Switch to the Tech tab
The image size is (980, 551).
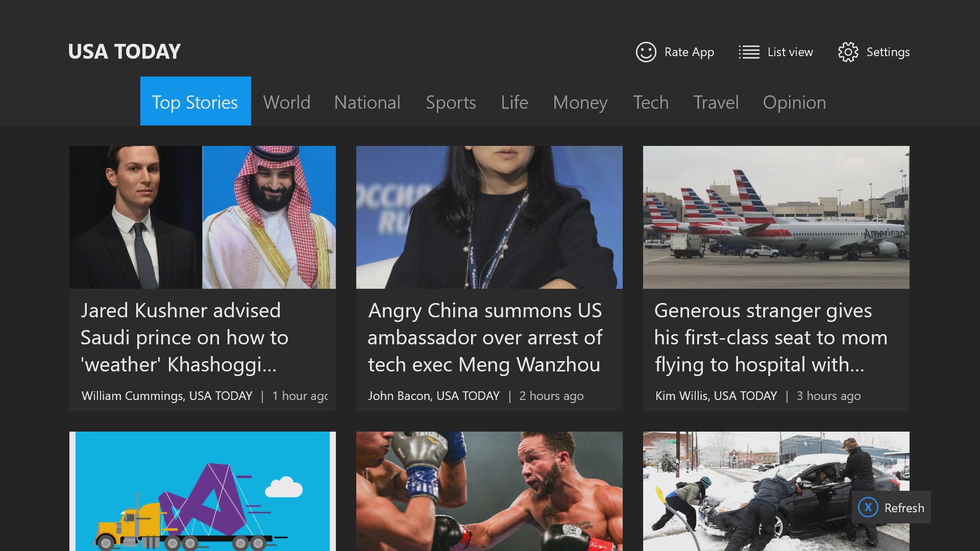point(650,103)
